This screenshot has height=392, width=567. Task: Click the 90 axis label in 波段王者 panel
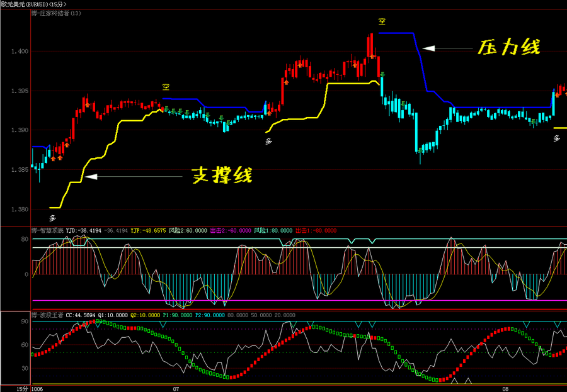tap(25, 321)
